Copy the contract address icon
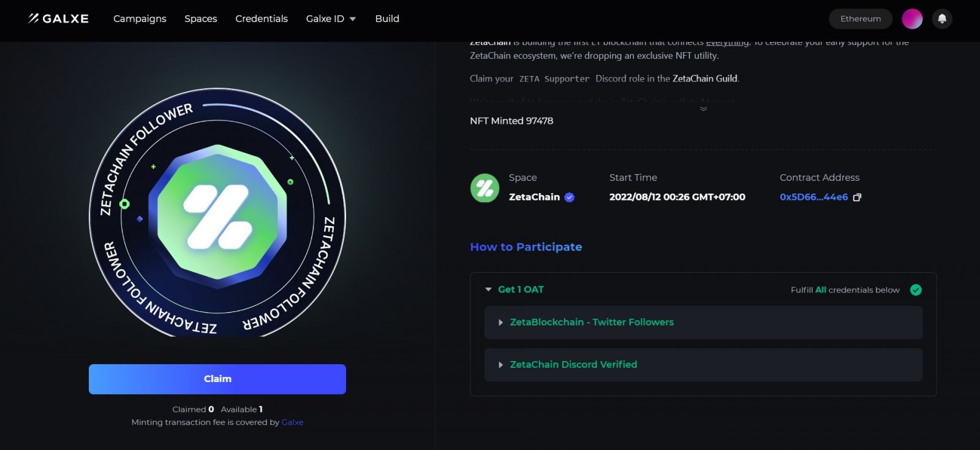This screenshot has width=980, height=450. point(857,197)
